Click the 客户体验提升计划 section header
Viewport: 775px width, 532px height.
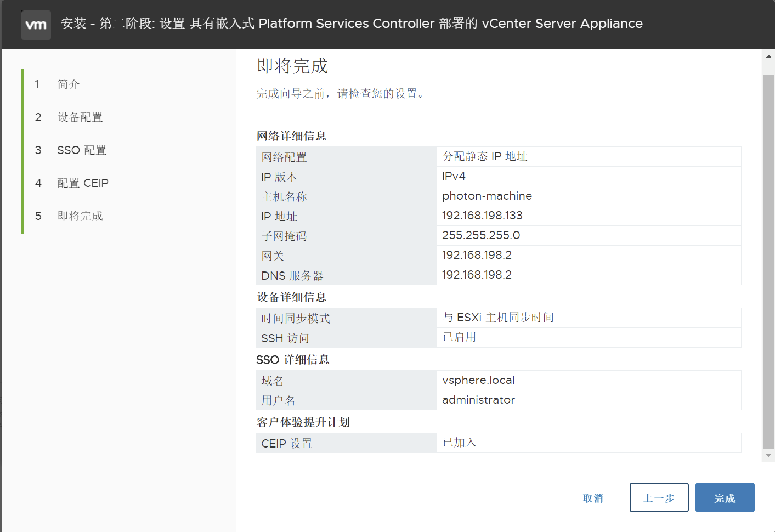pos(303,422)
